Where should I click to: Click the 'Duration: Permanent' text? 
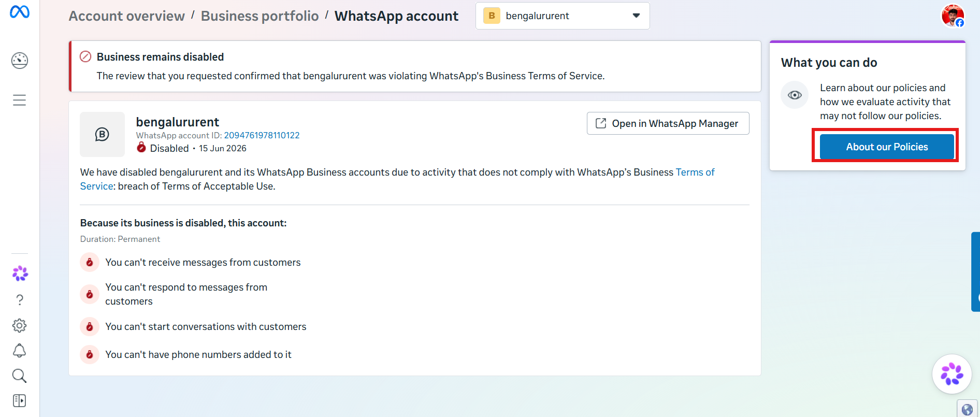tap(120, 239)
